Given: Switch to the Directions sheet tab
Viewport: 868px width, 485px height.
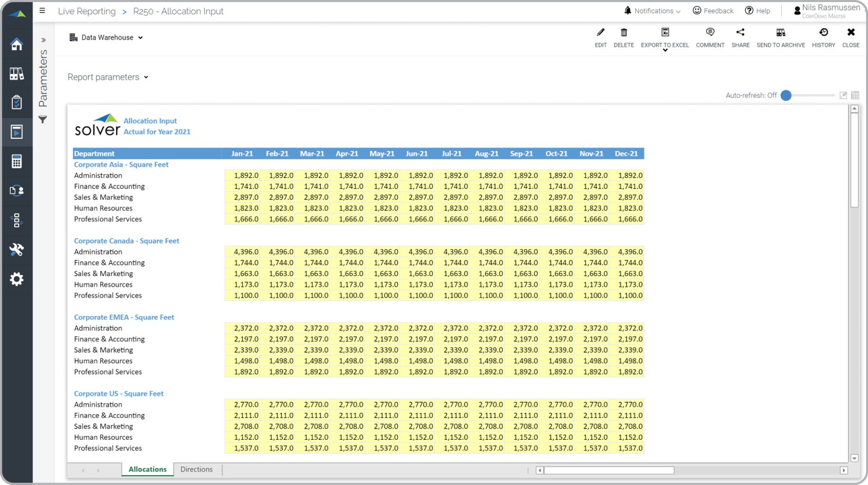Looking at the screenshot, I should [196, 469].
